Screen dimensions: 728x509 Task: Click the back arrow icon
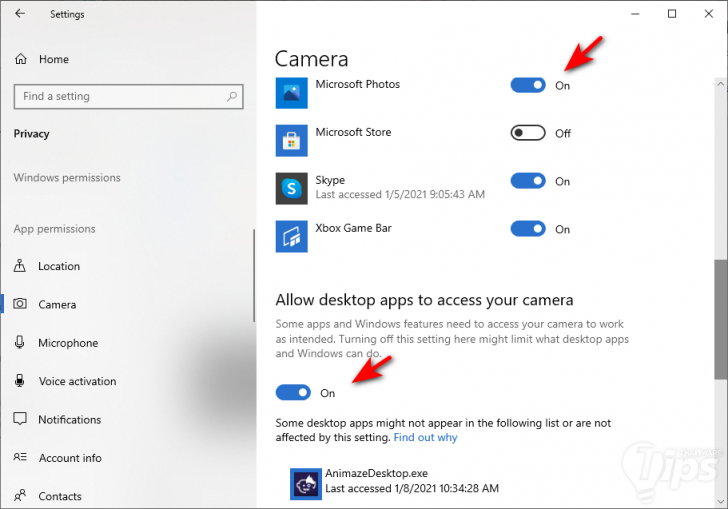coord(20,13)
